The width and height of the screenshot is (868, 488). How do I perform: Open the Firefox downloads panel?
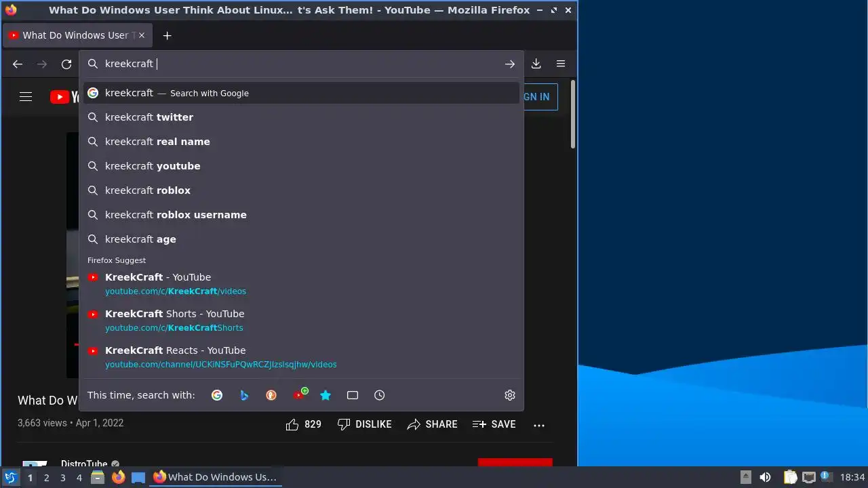coord(536,64)
